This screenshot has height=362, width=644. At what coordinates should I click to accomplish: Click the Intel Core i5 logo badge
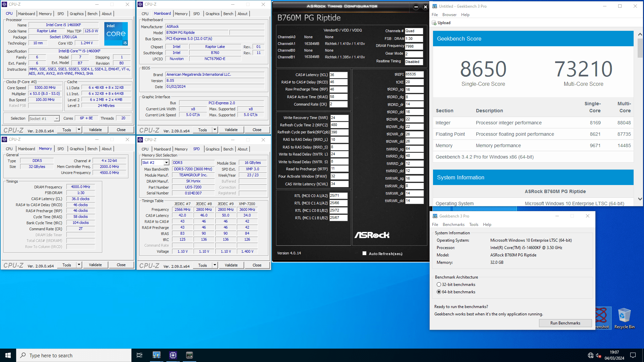[x=116, y=34]
